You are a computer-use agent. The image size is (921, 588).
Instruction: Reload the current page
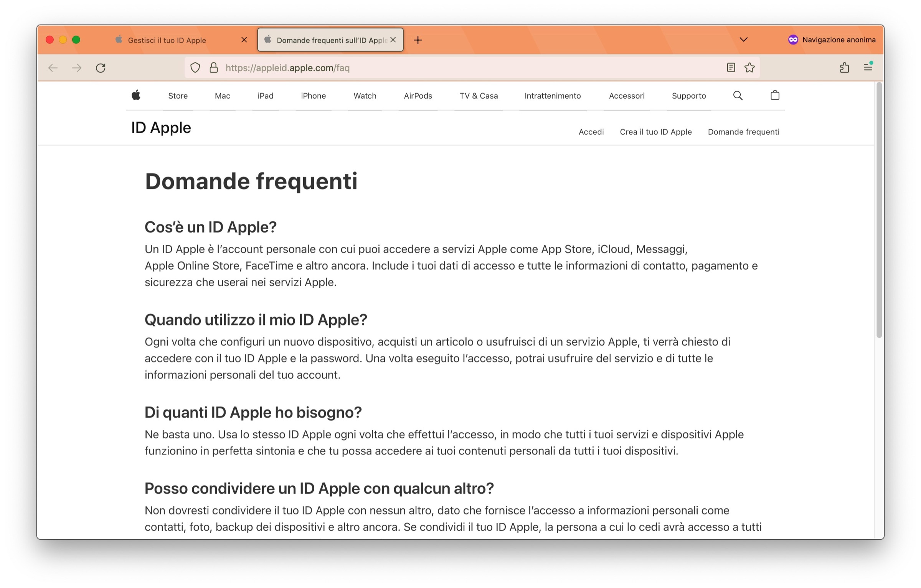(x=101, y=68)
